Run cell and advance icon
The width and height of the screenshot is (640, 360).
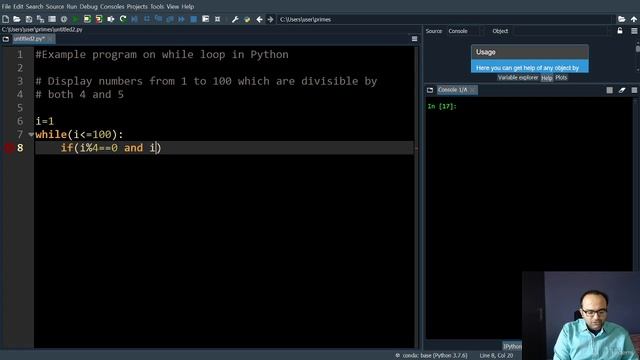click(99, 19)
